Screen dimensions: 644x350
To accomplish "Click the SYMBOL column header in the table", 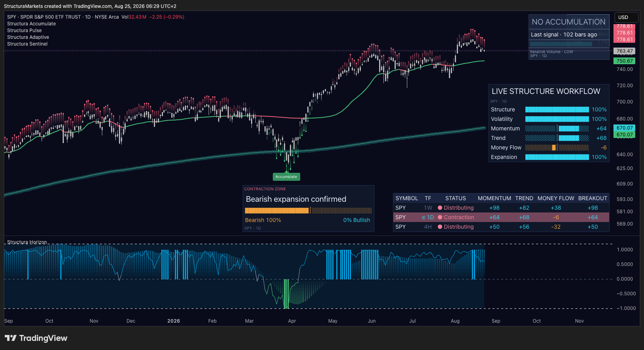I will point(407,198).
